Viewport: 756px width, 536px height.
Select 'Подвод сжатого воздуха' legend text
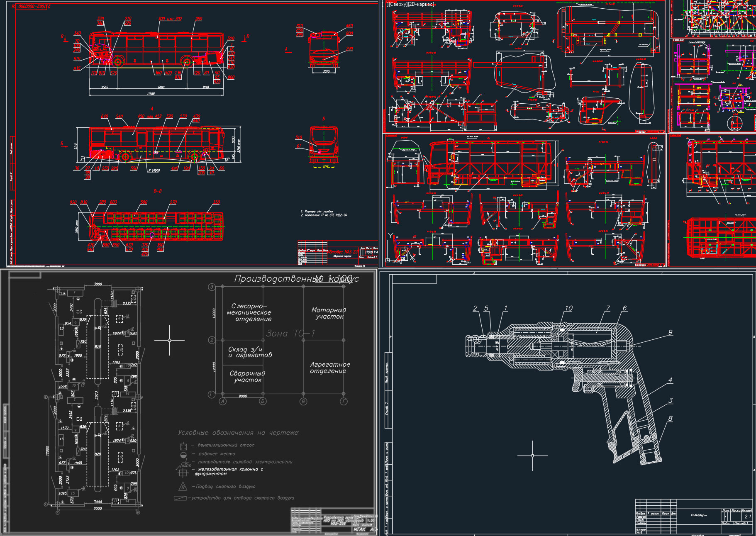pos(225,486)
